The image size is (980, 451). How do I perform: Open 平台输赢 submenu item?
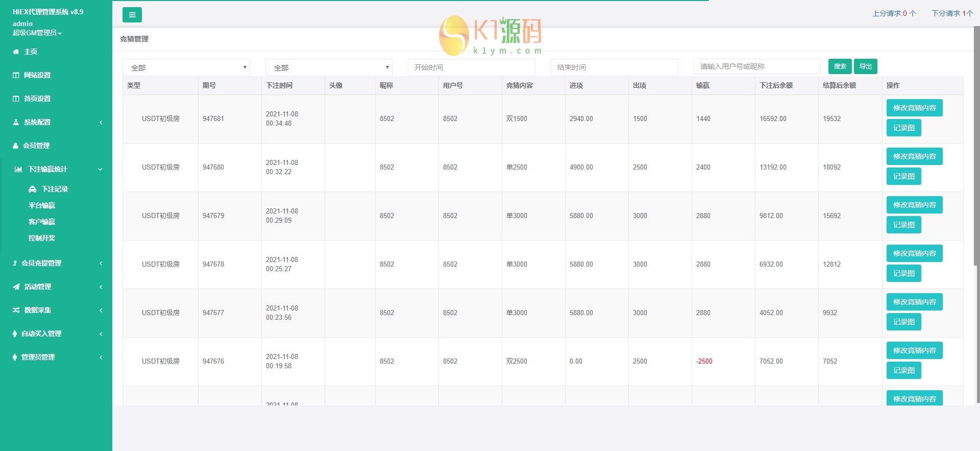pyautogui.click(x=42, y=205)
